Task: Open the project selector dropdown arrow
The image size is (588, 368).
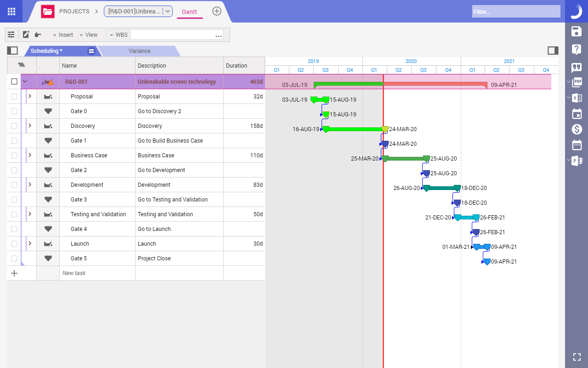Action: (x=168, y=11)
